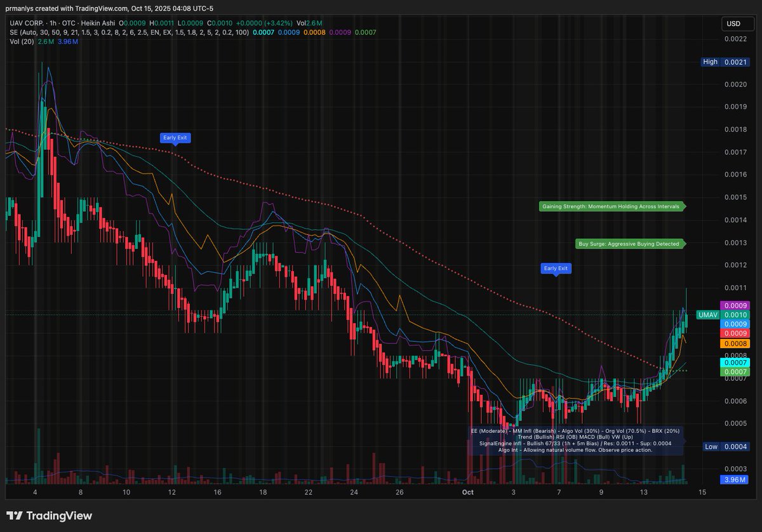This screenshot has width=762, height=532.
Task: Click the Oct label on the time axis
Action: (x=468, y=492)
